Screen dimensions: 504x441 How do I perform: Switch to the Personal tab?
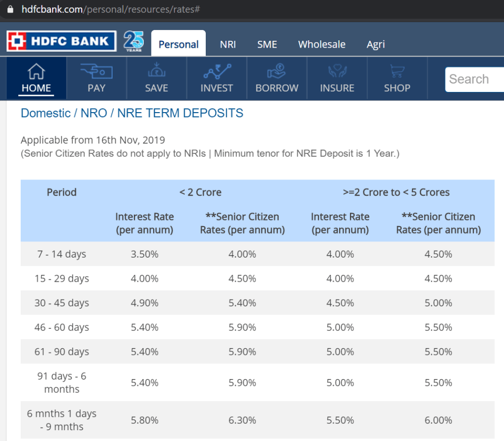pos(178,44)
